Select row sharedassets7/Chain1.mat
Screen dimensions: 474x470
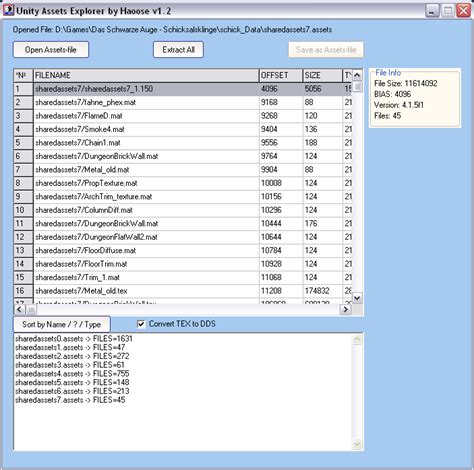point(183,143)
